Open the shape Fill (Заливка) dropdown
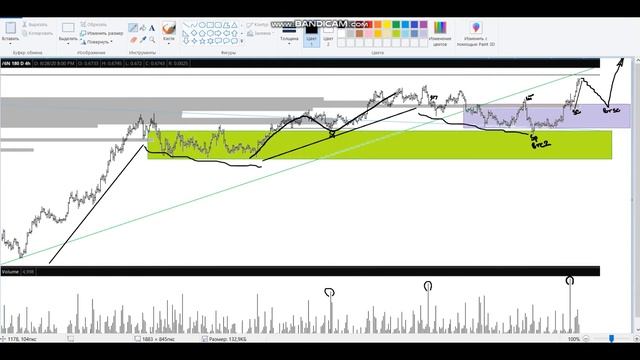 coord(260,33)
